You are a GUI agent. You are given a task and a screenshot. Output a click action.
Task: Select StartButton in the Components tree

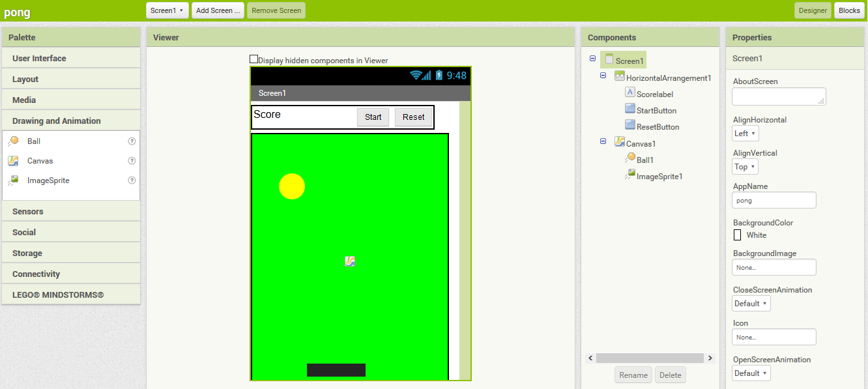click(x=656, y=110)
